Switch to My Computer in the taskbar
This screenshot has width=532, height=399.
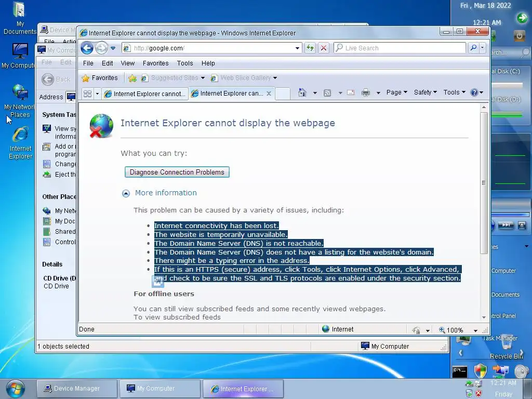click(x=160, y=389)
